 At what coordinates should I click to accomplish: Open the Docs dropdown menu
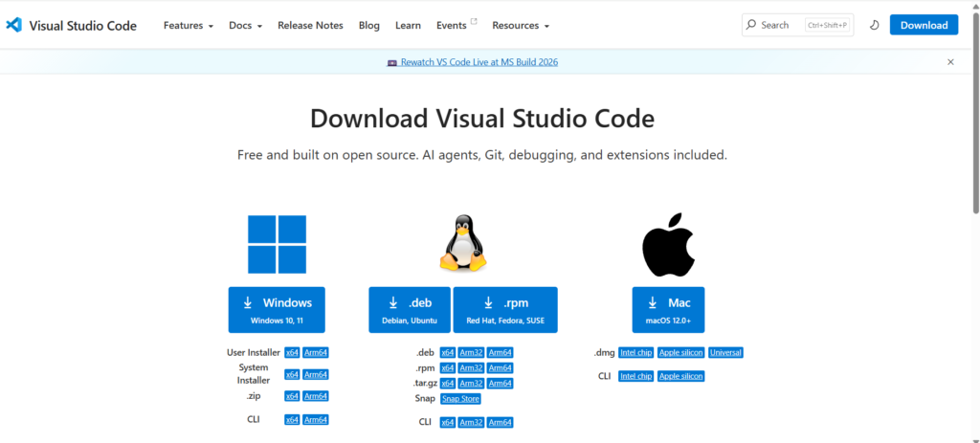tap(246, 25)
